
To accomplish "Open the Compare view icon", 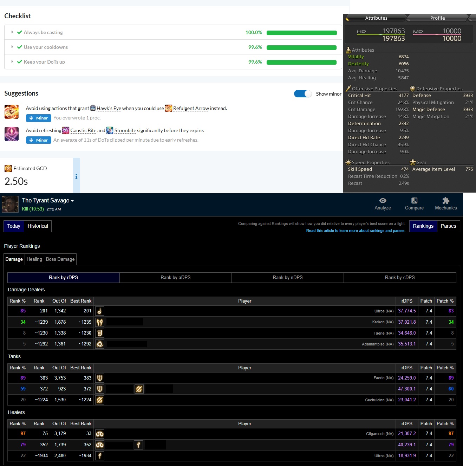I will (415, 201).
